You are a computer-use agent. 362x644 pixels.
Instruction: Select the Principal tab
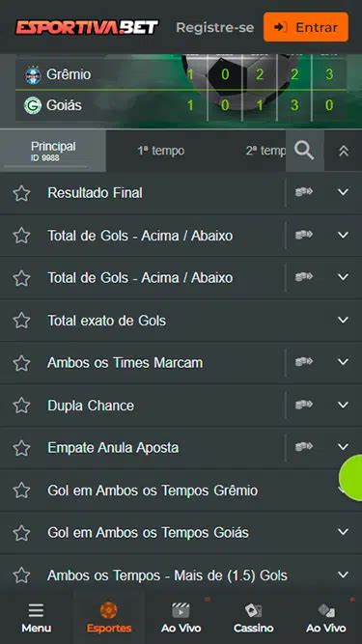pyautogui.click(x=53, y=151)
